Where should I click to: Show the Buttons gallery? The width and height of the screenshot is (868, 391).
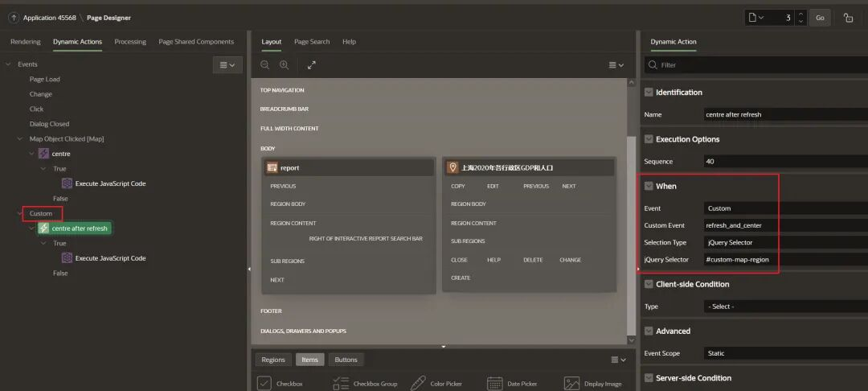coord(346,360)
